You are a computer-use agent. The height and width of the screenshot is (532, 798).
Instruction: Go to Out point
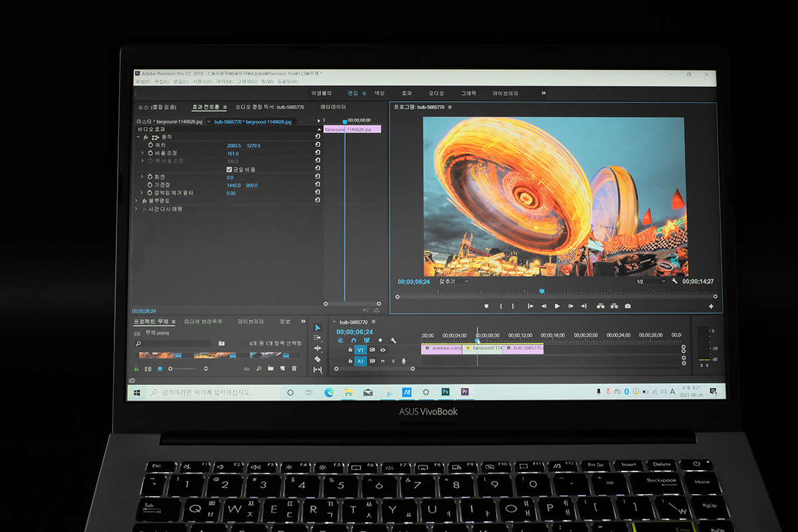tap(584, 306)
